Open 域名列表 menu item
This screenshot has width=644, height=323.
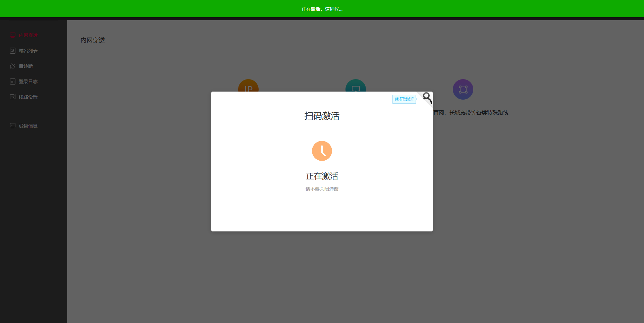tap(28, 51)
